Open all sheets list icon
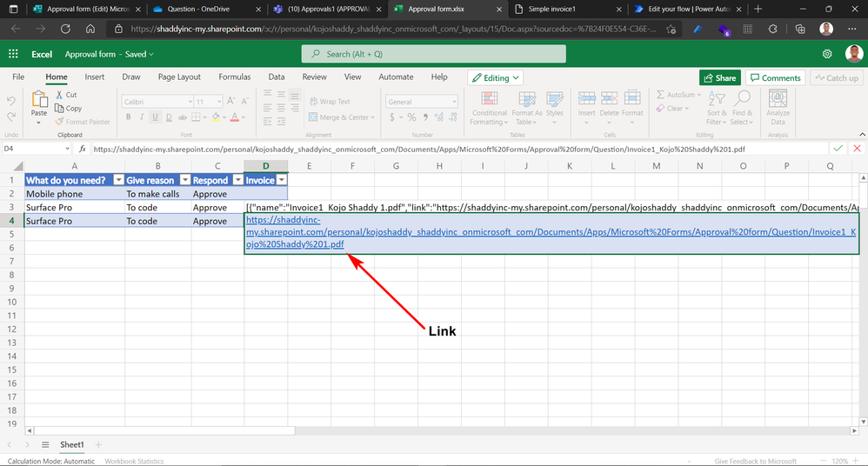868x466 pixels. (x=45, y=444)
